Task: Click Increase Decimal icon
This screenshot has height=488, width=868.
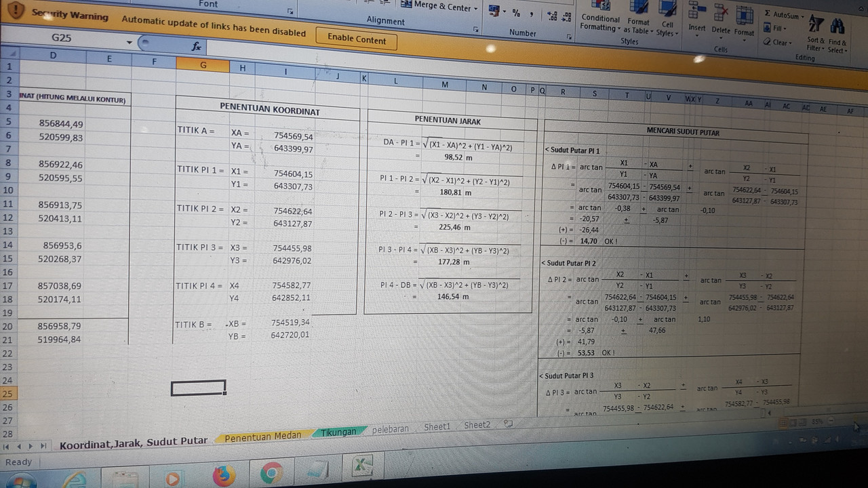Action: (551, 16)
